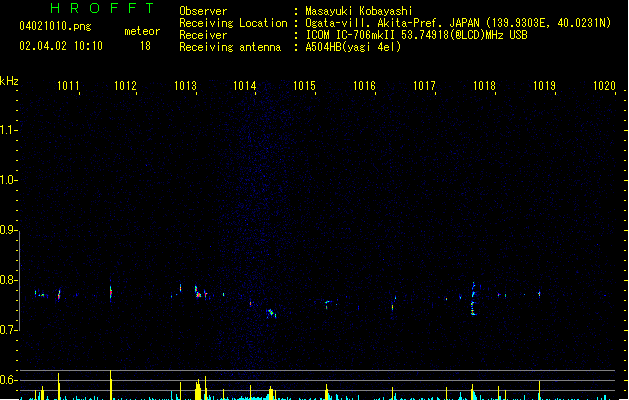Click the meteor count label

pyautogui.click(x=142, y=31)
